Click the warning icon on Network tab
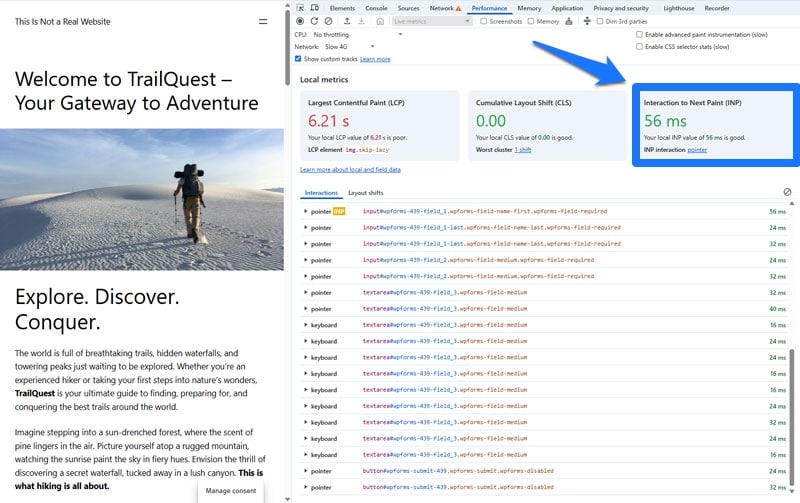Viewport: 800px width, 503px height. coord(458,8)
